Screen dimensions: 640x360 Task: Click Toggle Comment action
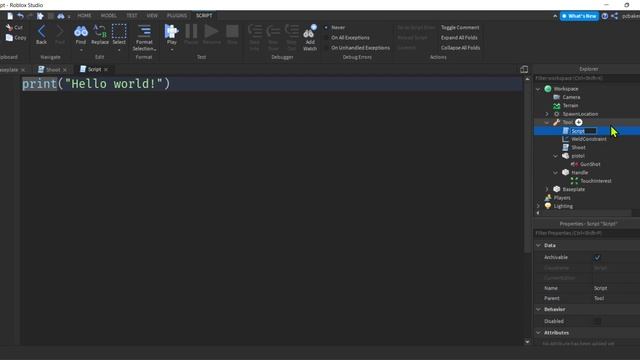tap(460, 27)
